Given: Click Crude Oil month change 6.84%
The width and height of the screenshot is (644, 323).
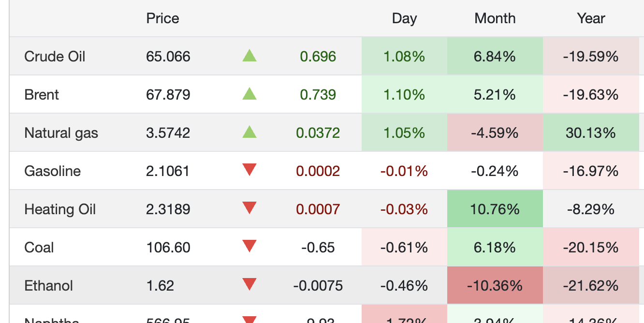Looking at the screenshot, I should [x=495, y=57].
